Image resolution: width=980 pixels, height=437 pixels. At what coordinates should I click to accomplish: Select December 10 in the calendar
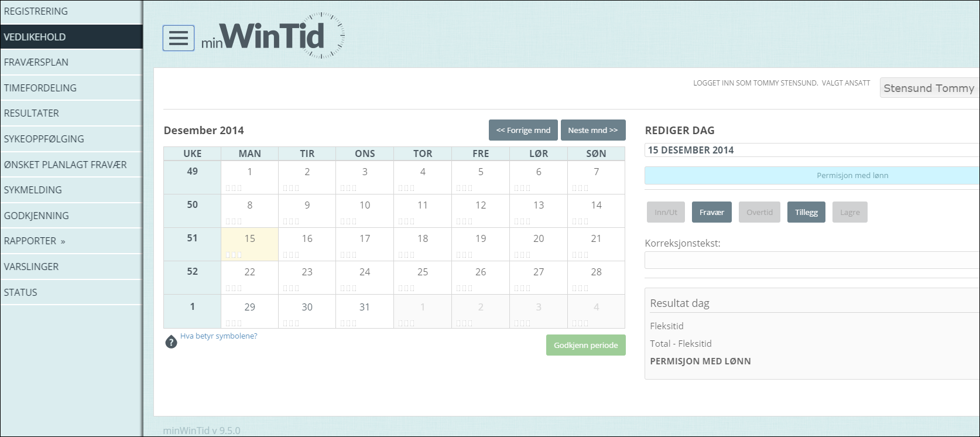[365, 211]
